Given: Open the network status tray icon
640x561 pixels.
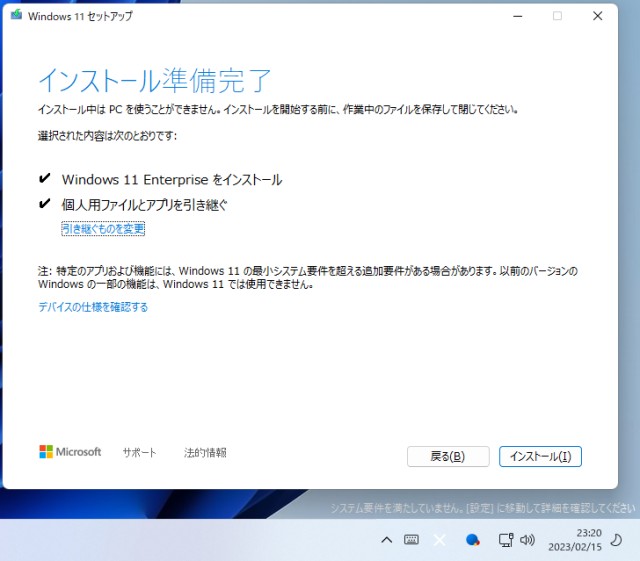Looking at the screenshot, I should point(506,540).
